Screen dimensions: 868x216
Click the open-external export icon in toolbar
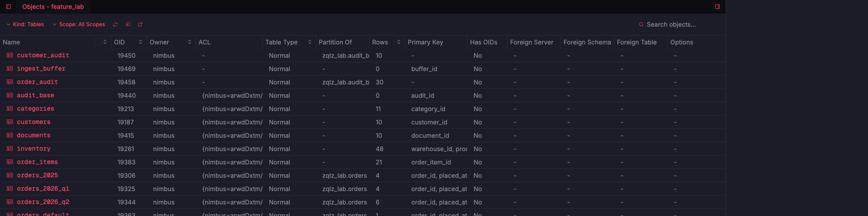click(x=140, y=24)
